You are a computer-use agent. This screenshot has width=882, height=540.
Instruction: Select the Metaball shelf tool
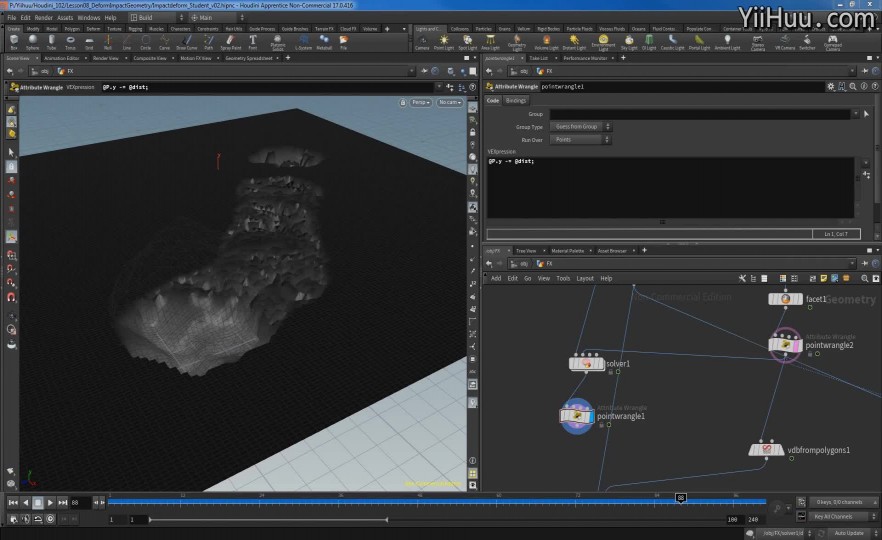click(324, 42)
